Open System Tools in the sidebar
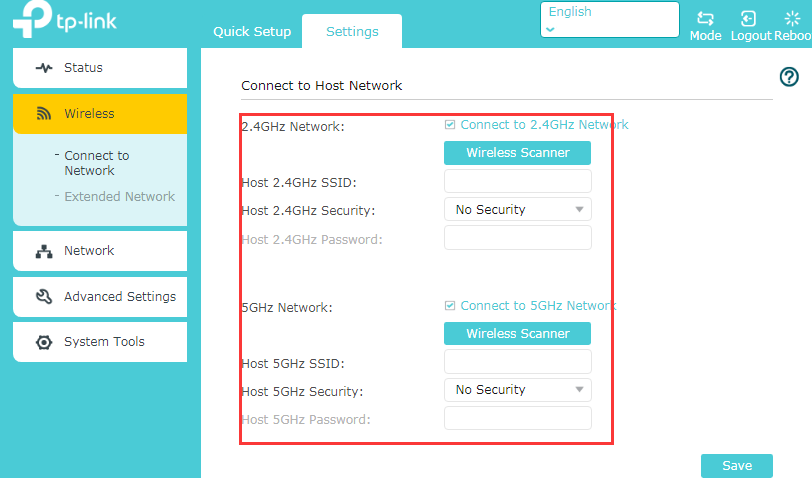Image resolution: width=812 pixels, height=478 pixels. [104, 342]
